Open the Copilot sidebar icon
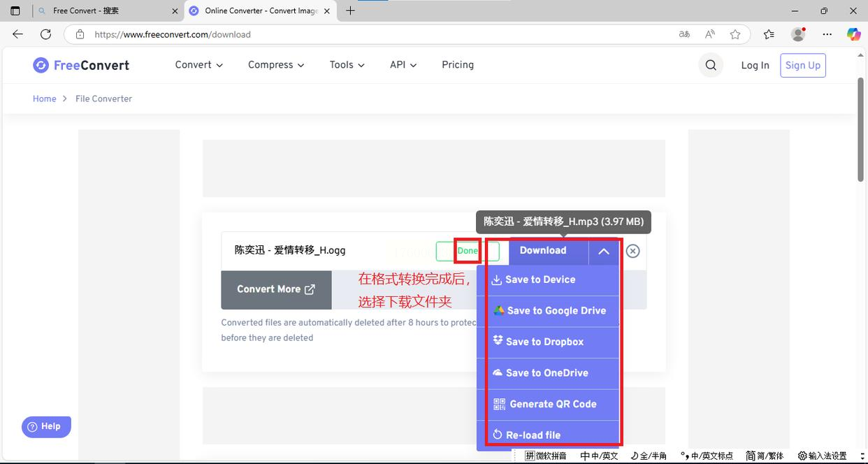This screenshot has width=868, height=464. pos(853,34)
